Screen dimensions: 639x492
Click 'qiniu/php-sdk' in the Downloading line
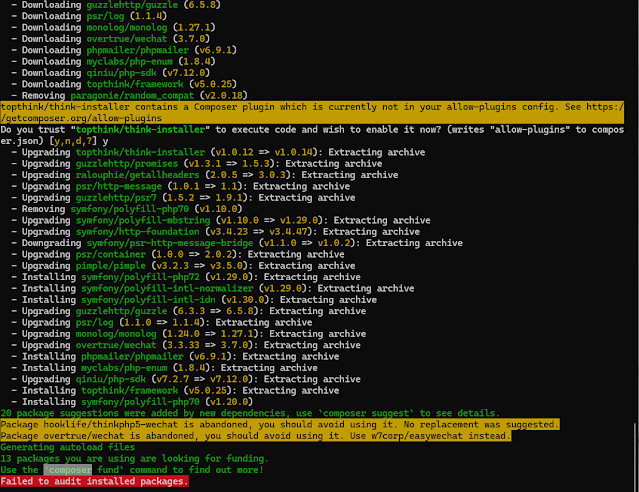point(121,73)
